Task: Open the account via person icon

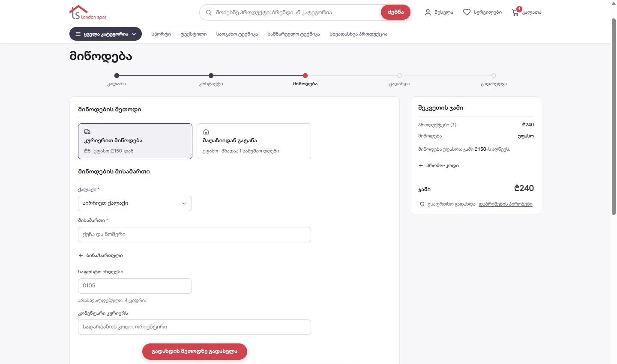Action: coord(428,12)
